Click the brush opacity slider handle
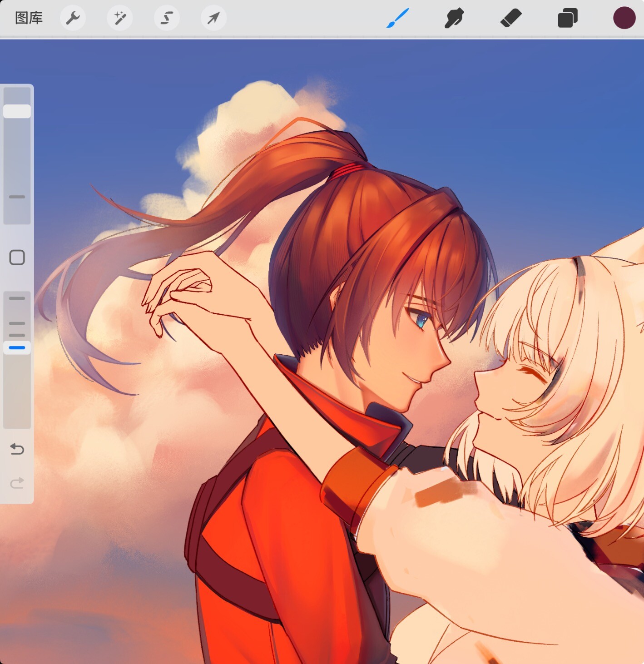This screenshot has height=664, width=644. tap(17, 347)
